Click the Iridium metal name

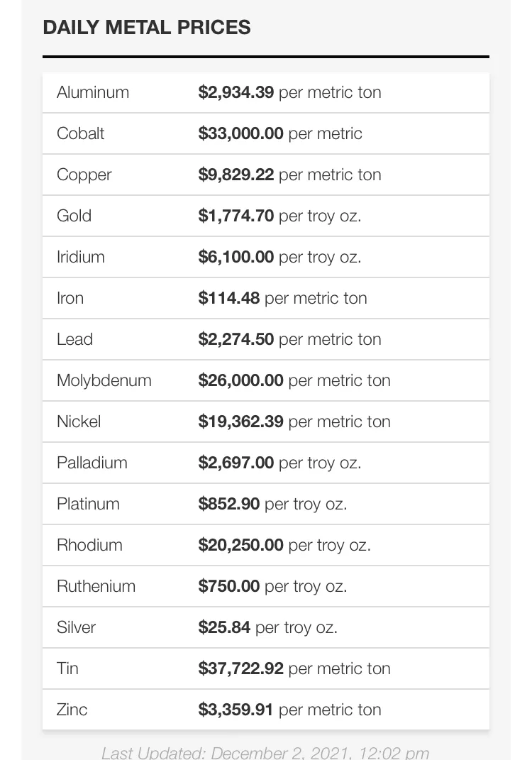(80, 257)
